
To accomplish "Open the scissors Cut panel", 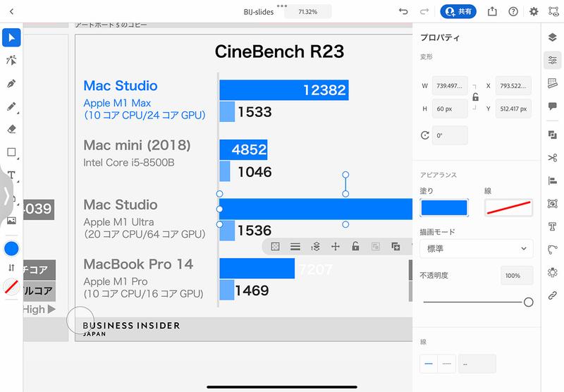I will [x=553, y=157].
